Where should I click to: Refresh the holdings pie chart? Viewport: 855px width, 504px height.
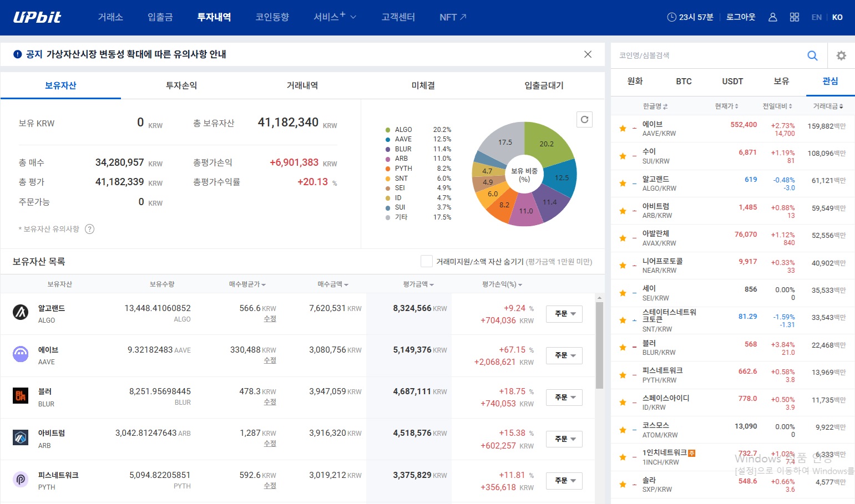click(x=584, y=119)
